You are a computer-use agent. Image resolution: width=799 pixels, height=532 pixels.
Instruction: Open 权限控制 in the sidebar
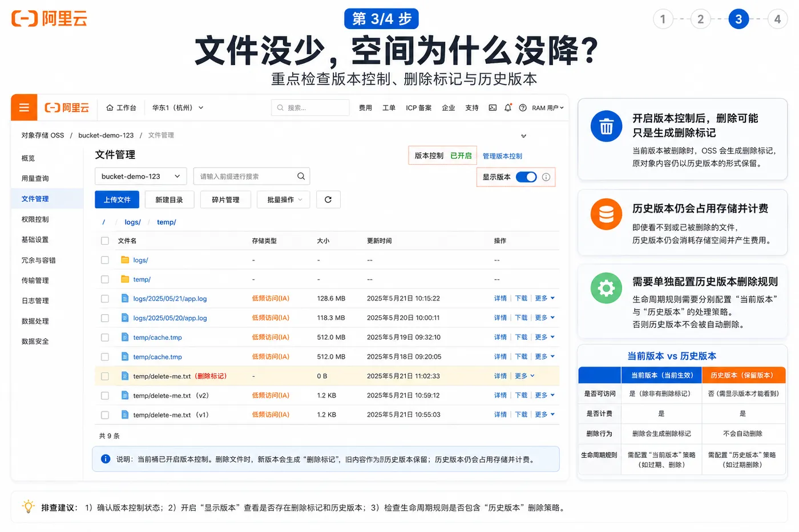point(35,219)
